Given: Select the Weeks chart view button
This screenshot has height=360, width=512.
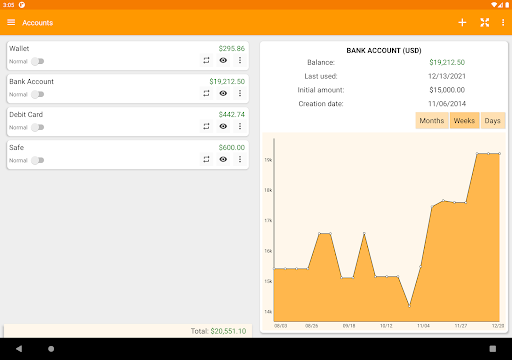Looking at the screenshot, I should point(464,121).
